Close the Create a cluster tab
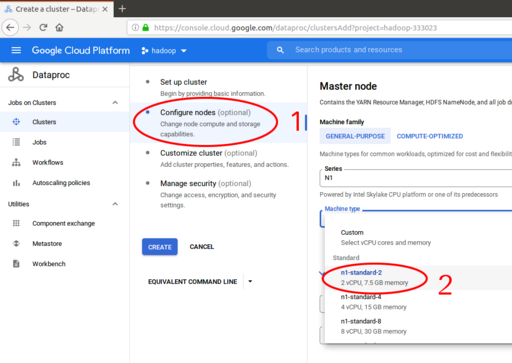Viewport: 512px width, 363px height. coord(105,9)
